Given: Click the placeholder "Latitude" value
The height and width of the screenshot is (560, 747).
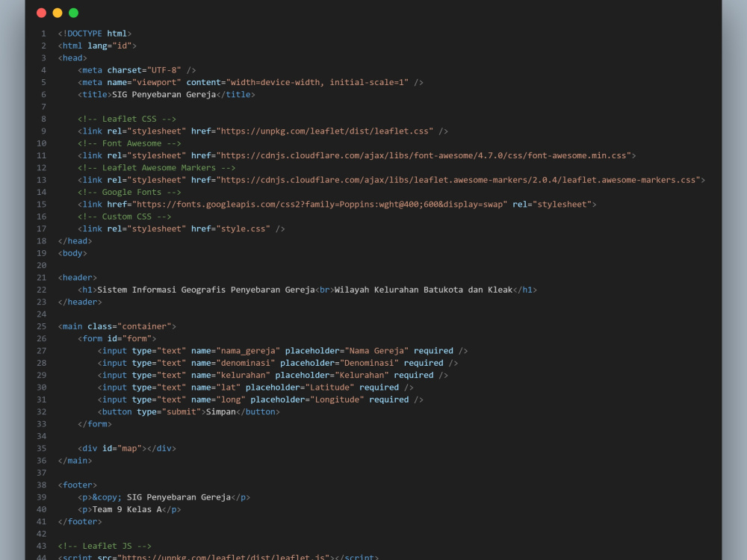Looking at the screenshot, I should pyautogui.click(x=329, y=388).
